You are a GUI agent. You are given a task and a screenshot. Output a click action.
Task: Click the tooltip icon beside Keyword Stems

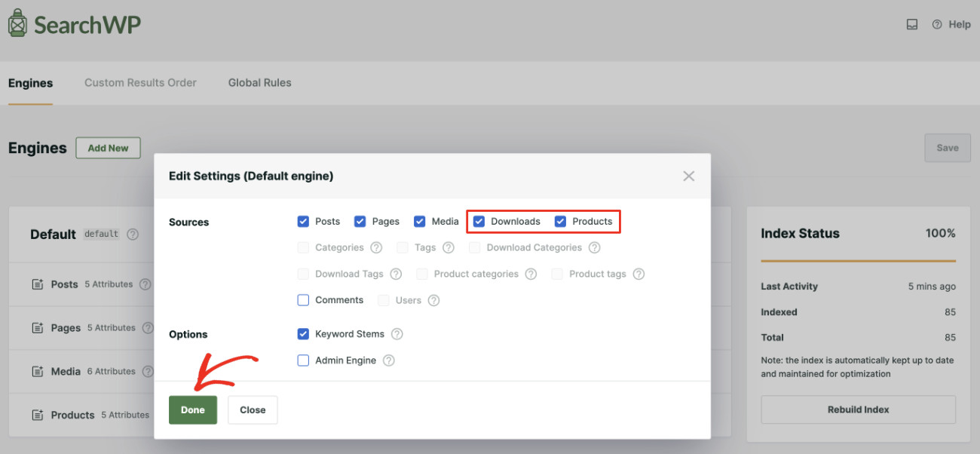pyautogui.click(x=397, y=333)
